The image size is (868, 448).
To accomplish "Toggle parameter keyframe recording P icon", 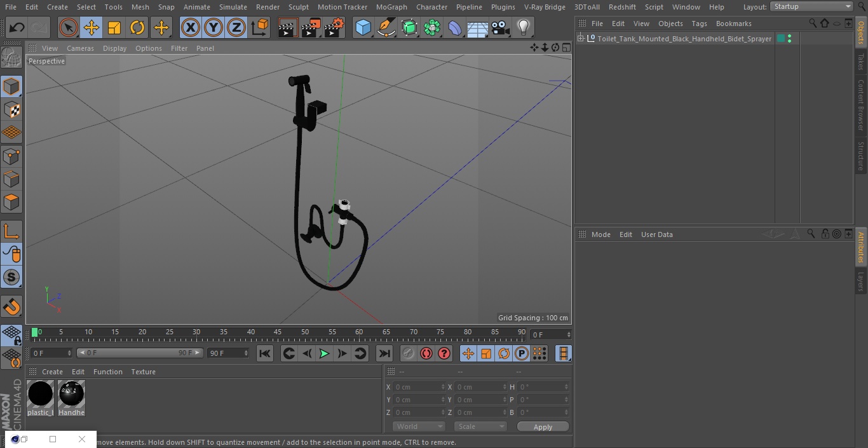I will [x=522, y=353].
